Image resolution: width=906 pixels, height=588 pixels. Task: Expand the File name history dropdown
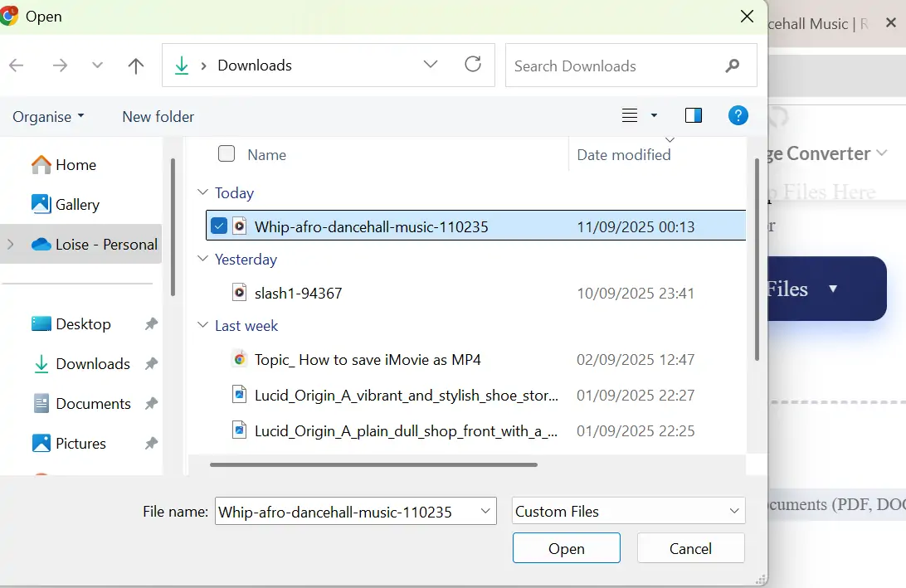click(x=485, y=512)
